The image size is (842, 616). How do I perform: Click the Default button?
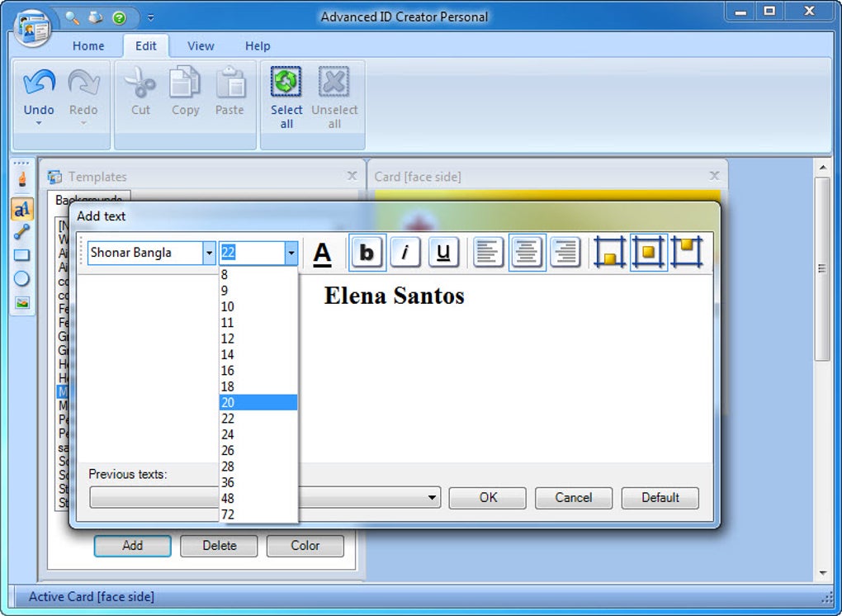point(660,498)
